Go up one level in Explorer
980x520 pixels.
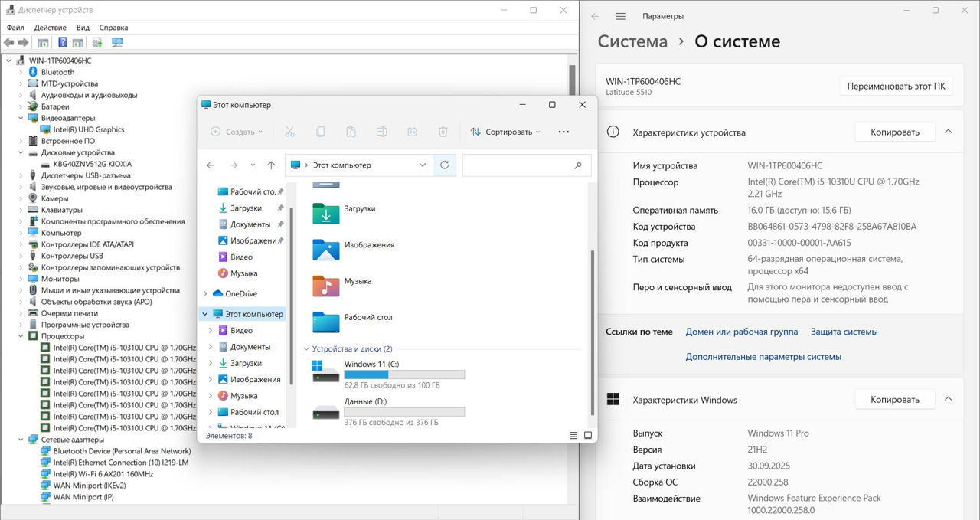(271, 165)
